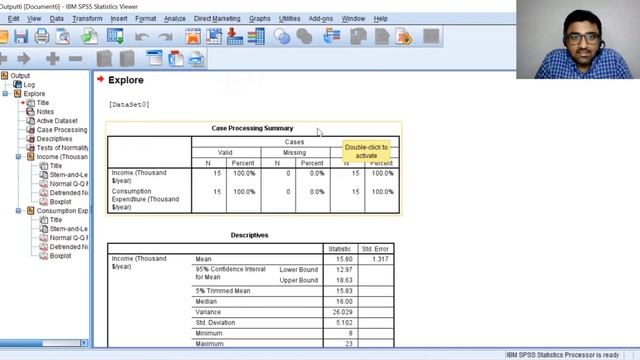Collapse the Consumption Exp node in the outline

pos(18,211)
